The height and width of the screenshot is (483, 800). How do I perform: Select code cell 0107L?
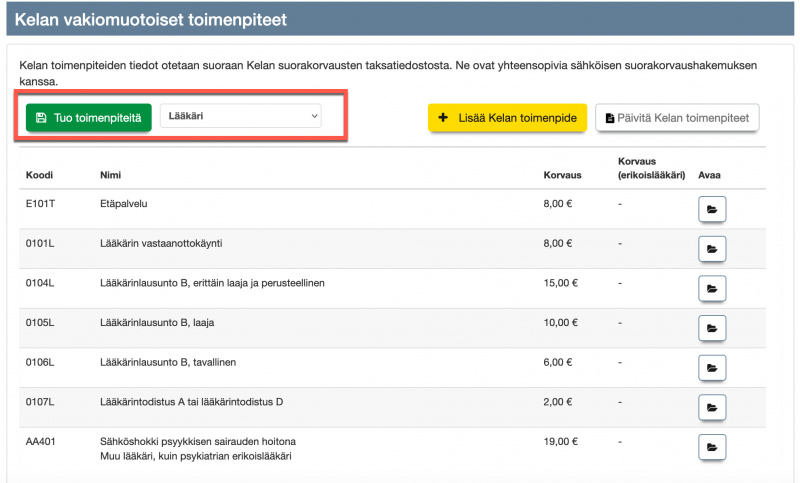tap(40, 402)
